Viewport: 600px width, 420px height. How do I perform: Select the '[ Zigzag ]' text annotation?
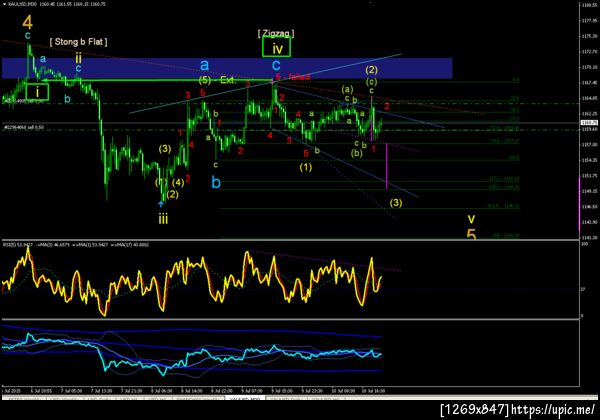[276, 33]
